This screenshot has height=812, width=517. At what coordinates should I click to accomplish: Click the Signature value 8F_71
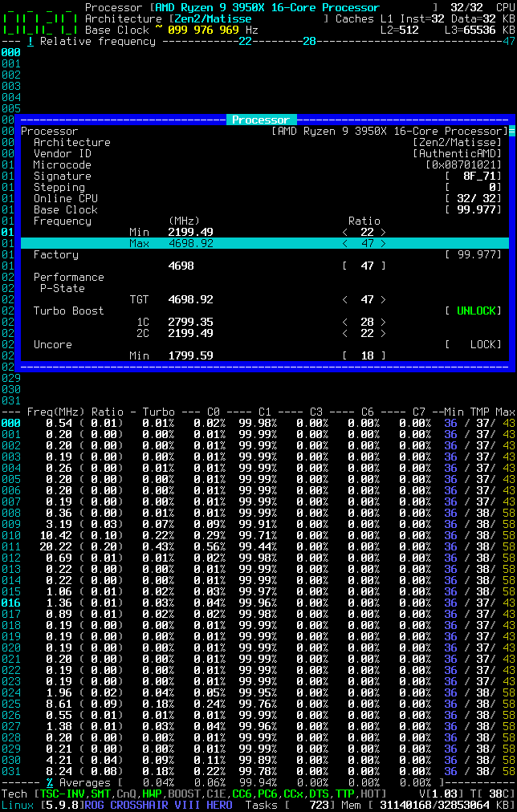pos(480,176)
